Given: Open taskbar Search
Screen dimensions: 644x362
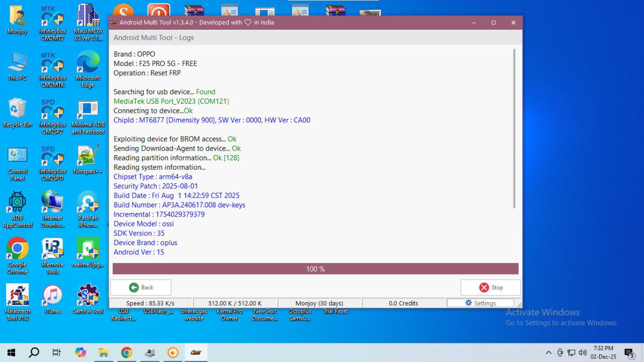Looking at the screenshot, I should tap(34, 352).
